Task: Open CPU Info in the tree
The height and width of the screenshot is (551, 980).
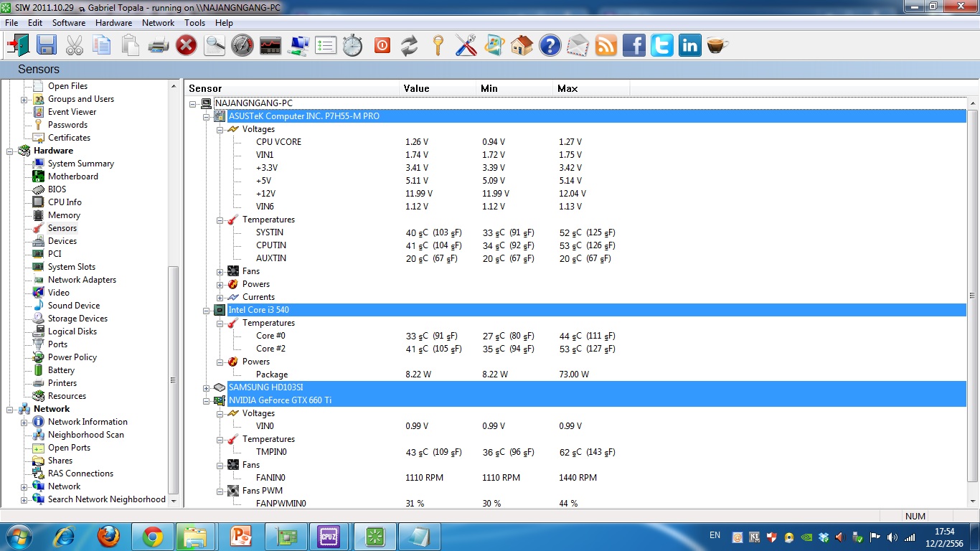Action: click(x=65, y=202)
